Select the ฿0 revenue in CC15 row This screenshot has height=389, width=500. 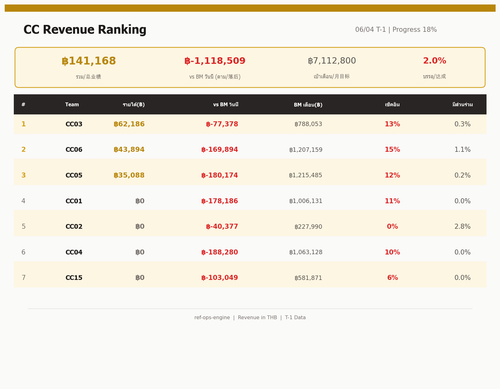click(x=140, y=277)
